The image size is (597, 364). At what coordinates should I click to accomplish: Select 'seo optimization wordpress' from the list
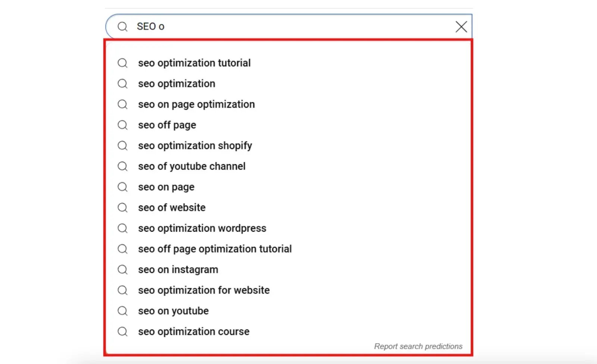tap(202, 228)
